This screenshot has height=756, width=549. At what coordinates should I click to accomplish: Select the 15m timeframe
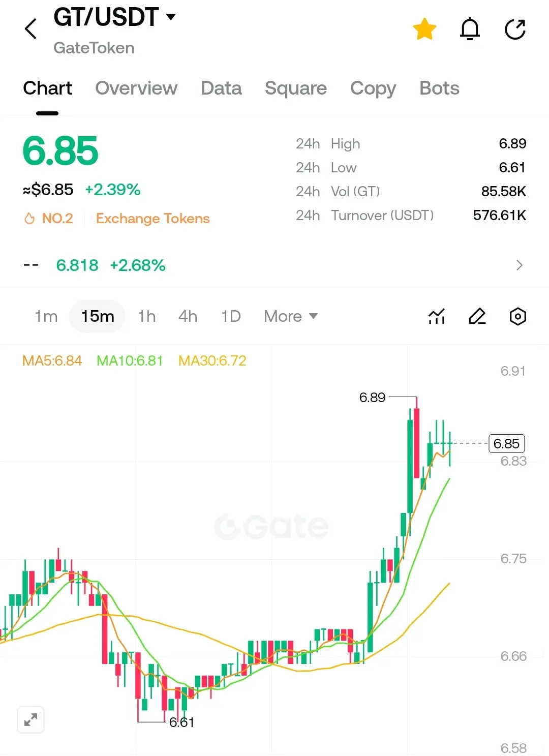point(98,316)
